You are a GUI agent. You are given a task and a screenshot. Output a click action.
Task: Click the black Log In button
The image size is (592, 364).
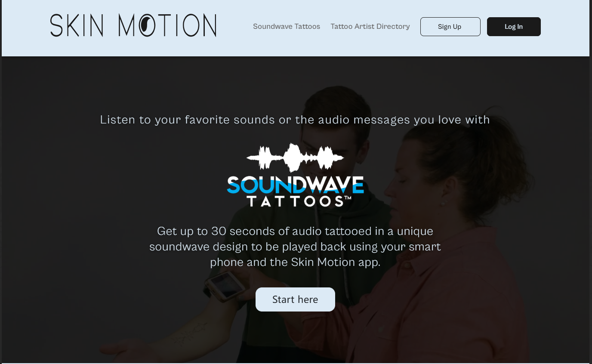pyautogui.click(x=514, y=27)
